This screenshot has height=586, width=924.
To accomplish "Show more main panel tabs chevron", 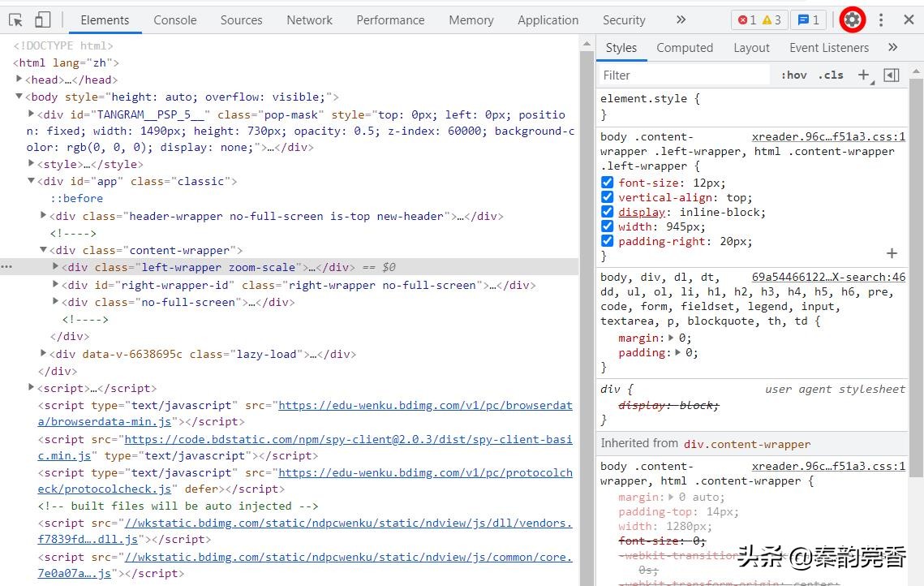I will (x=681, y=20).
